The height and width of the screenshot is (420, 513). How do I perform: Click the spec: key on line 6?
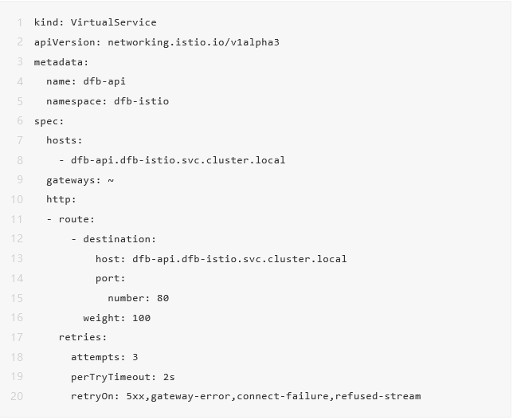tap(49, 121)
